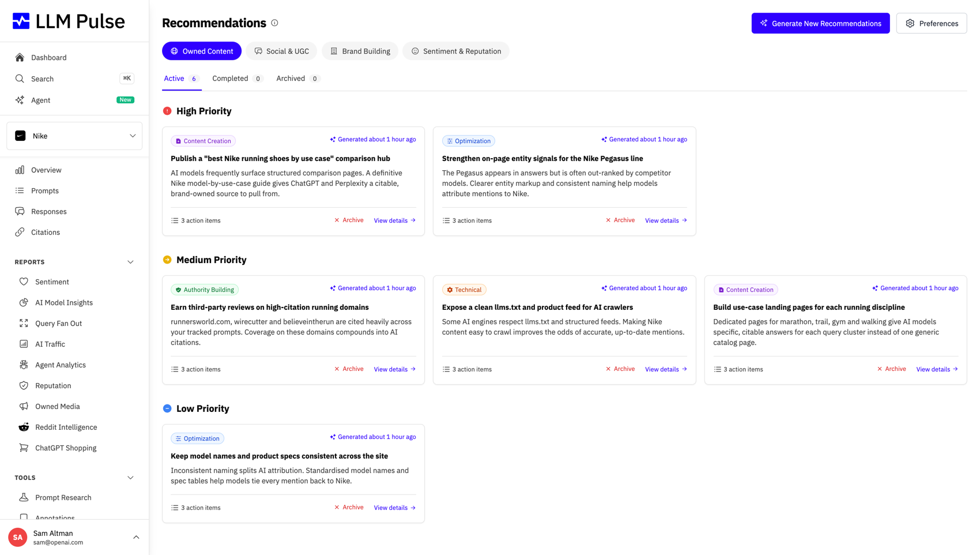Click the Content Creation tag on comparison hub card

point(203,141)
